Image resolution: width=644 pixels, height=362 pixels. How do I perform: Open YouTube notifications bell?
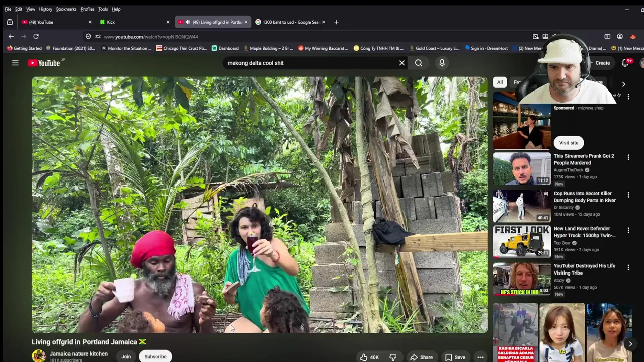625,63
